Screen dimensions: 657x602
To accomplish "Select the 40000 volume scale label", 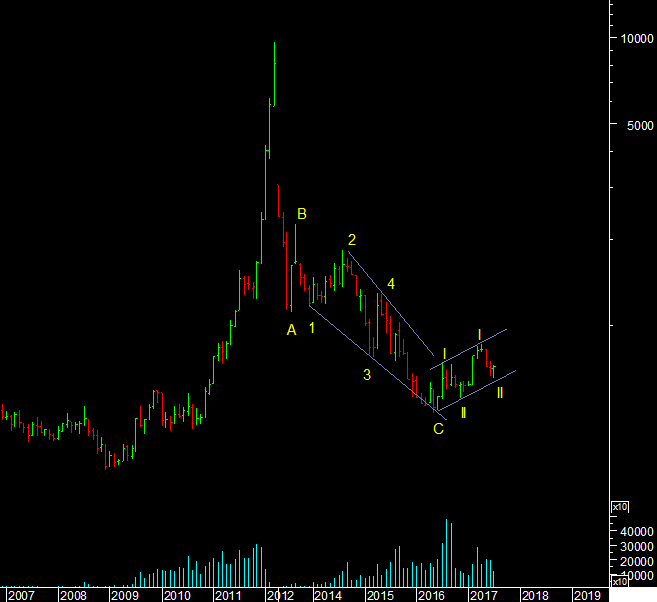I will pyautogui.click(x=637, y=532).
